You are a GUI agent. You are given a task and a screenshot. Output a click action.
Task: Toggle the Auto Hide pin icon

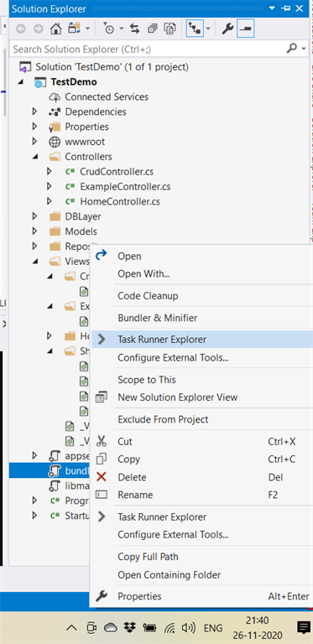[287, 8]
